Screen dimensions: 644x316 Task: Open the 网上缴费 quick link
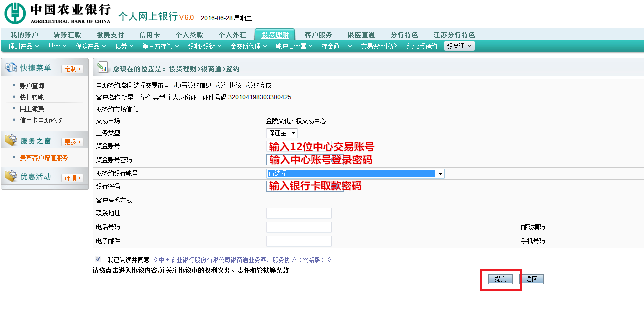tap(32, 109)
